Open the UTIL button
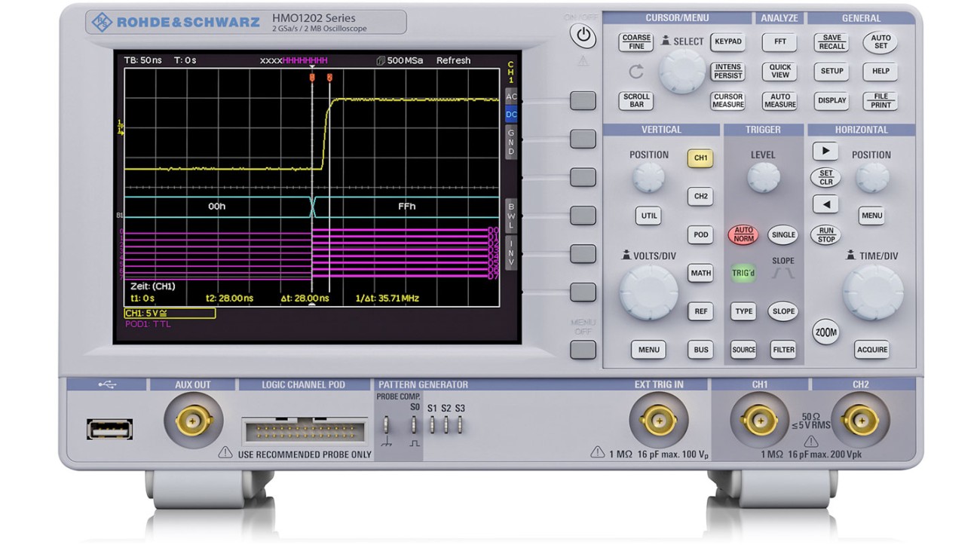Image resolution: width=980 pixels, height=551 pixels. point(648,216)
